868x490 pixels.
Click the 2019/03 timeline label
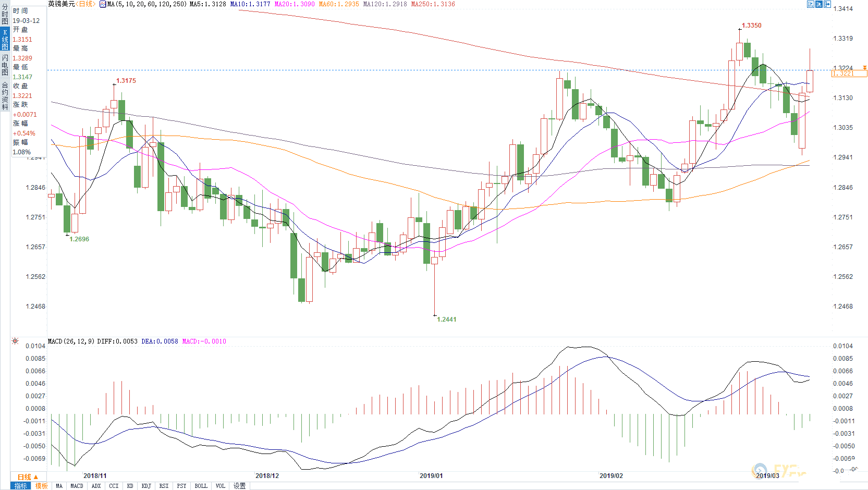767,476
